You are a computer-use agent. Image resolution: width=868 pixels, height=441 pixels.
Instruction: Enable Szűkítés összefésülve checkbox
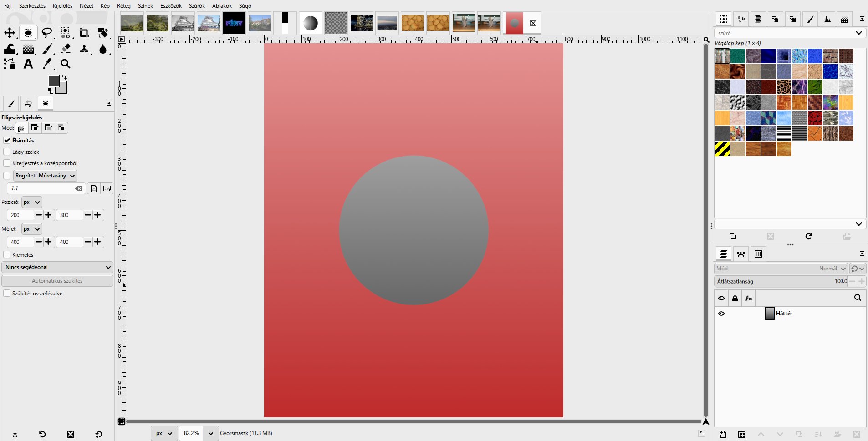point(7,293)
